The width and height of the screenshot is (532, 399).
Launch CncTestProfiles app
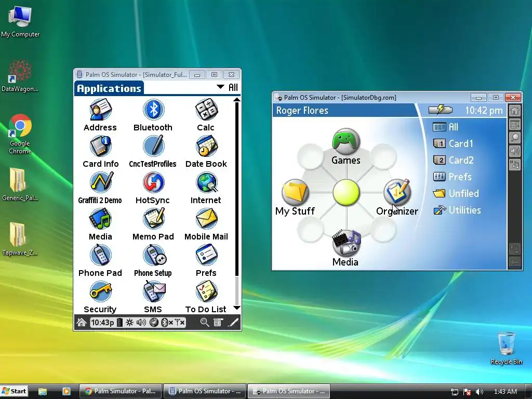tap(153, 152)
